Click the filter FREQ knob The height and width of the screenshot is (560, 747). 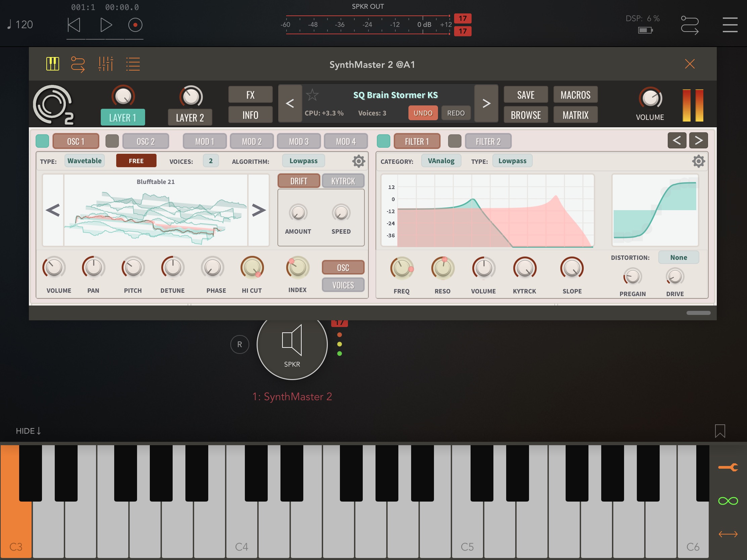(401, 268)
